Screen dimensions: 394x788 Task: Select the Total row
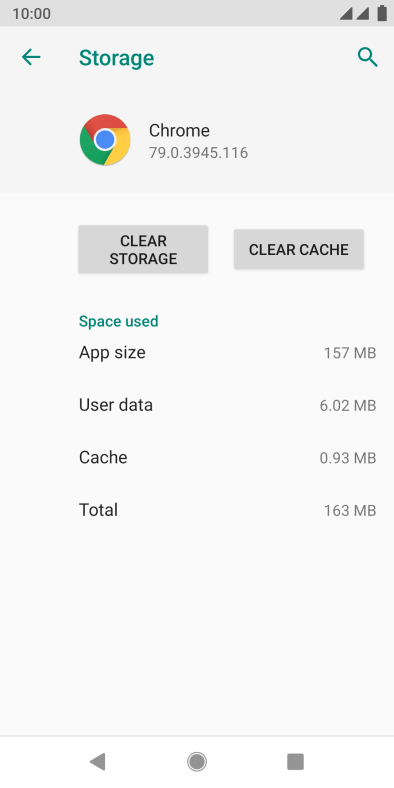(227, 510)
